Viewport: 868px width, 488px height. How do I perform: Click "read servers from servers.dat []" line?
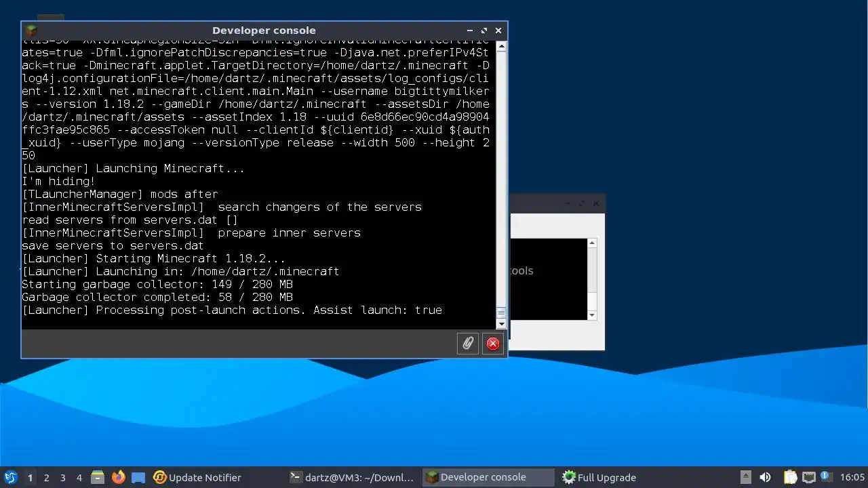click(130, 220)
